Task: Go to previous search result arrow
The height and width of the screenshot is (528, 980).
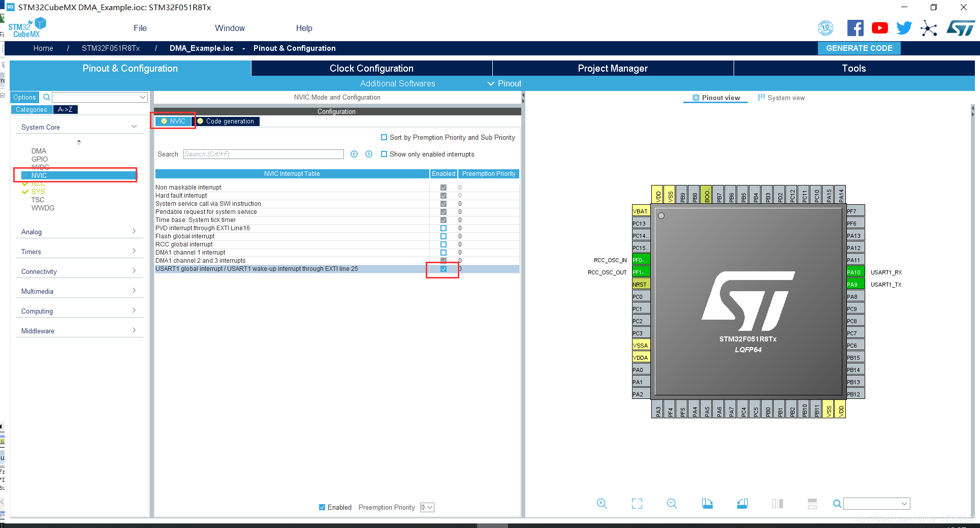Action: coord(354,154)
